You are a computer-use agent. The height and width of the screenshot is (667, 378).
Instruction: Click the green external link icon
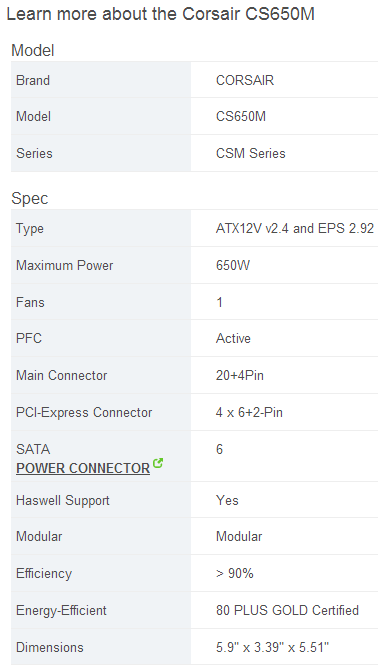(158, 463)
